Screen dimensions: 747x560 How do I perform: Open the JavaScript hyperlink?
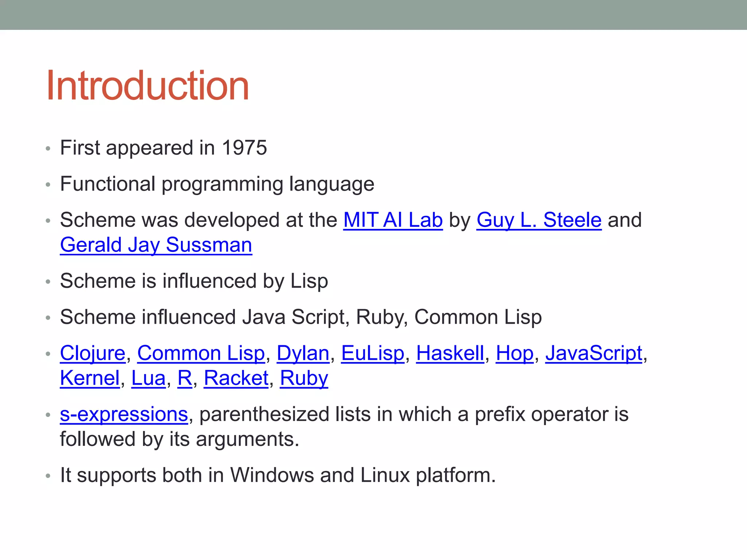click(x=594, y=354)
